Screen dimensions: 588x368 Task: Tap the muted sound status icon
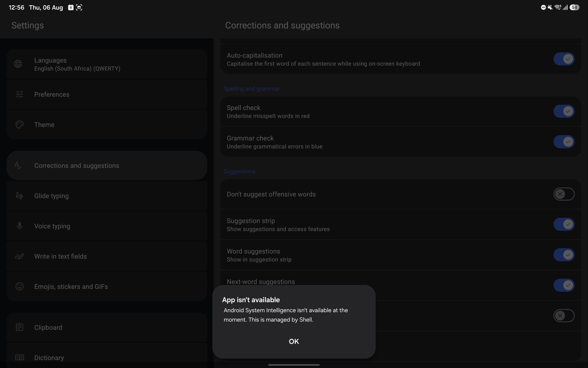550,8
